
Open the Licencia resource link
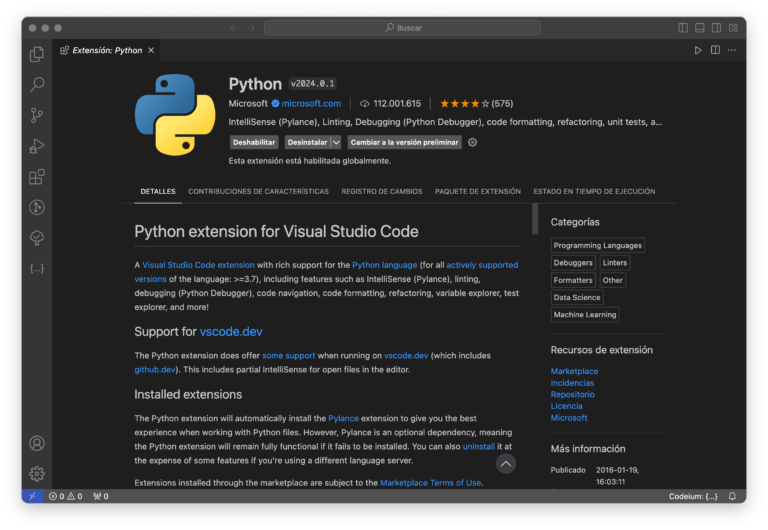(x=566, y=406)
